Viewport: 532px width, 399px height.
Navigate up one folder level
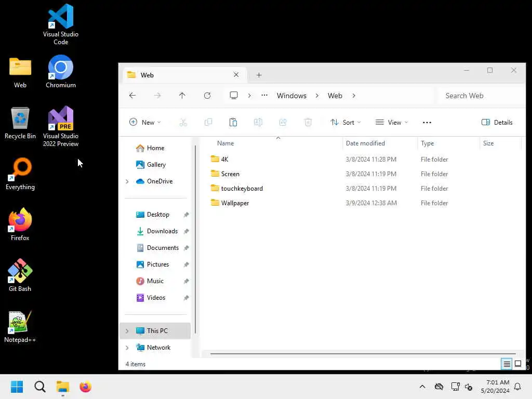(182, 96)
